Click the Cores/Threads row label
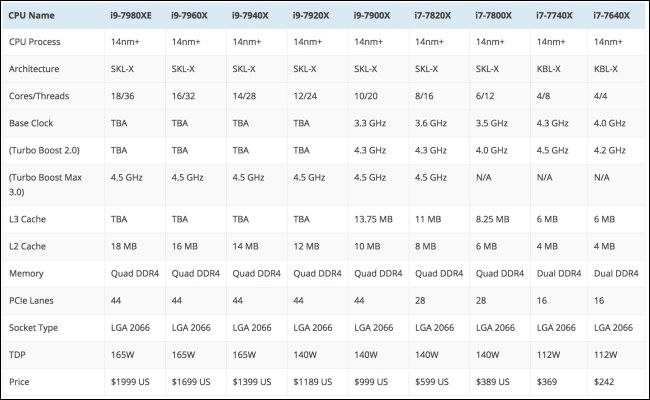Image resolution: width=650 pixels, height=400 pixels. pos(39,96)
